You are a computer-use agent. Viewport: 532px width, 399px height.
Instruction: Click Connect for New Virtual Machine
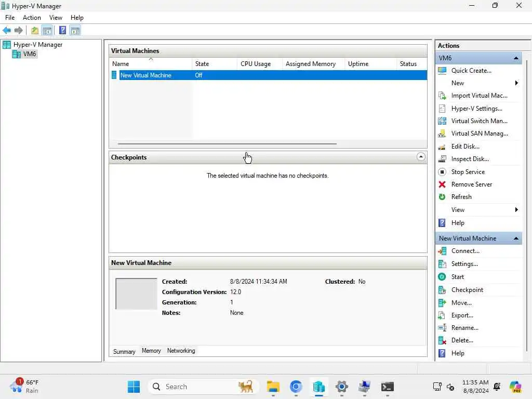465,251
